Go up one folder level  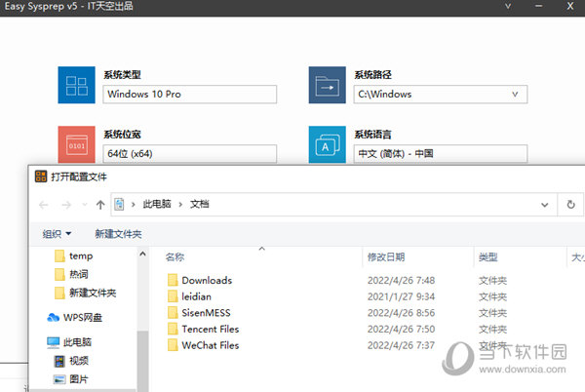[x=100, y=205]
